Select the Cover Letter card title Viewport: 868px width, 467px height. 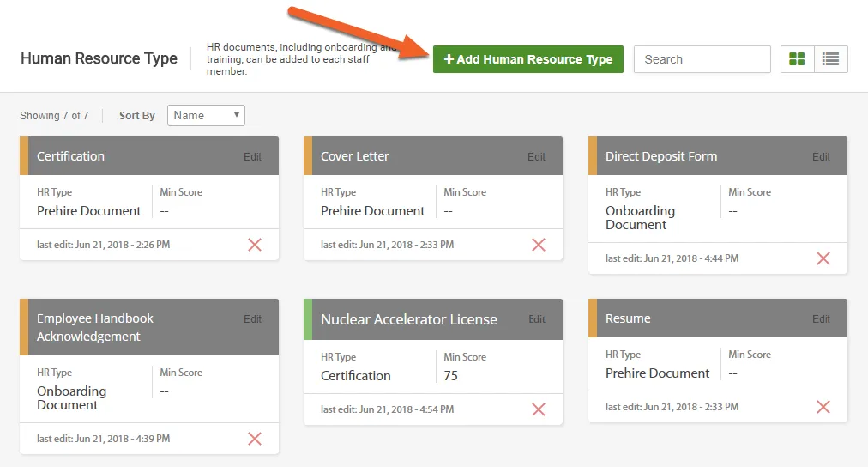pyautogui.click(x=355, y=156)
